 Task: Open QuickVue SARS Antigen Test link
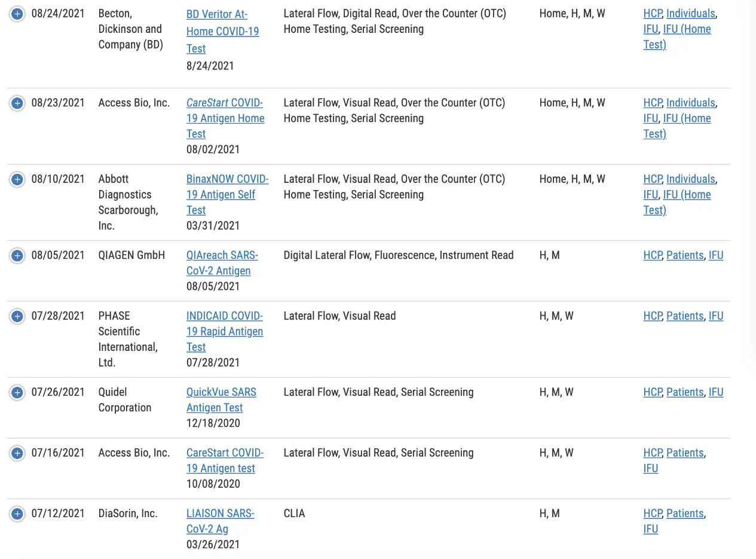221,400
